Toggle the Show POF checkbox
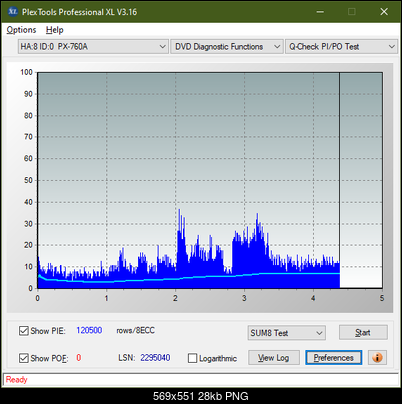This screenshot has width=402, height=404. point(24,358)
